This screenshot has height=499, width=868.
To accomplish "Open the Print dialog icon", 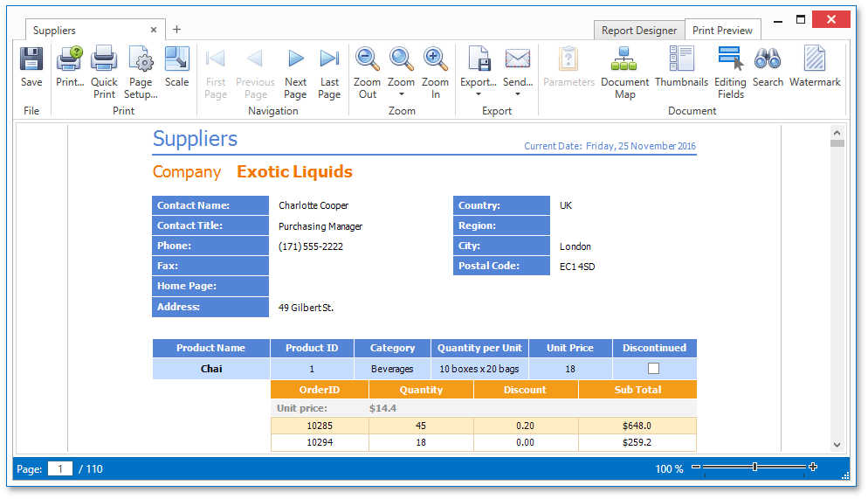I will click(70, 59).
